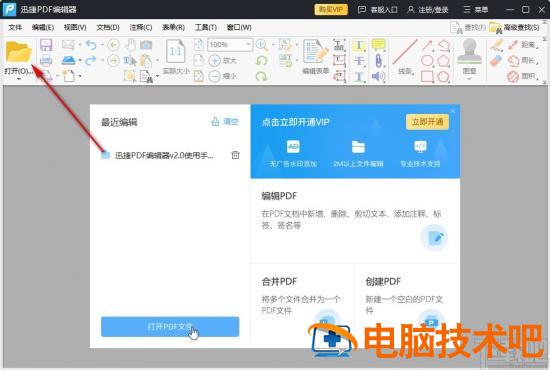Select the Perimeter (周长) measuring tool
The width and height of the screenshot is (550, 370).
click(x=523, y=60)
